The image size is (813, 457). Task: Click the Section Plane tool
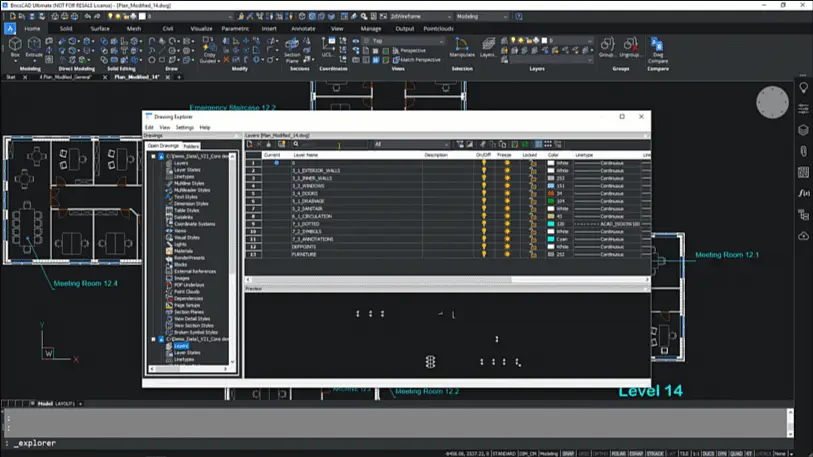pyautogui.click(x=292, y=50)
